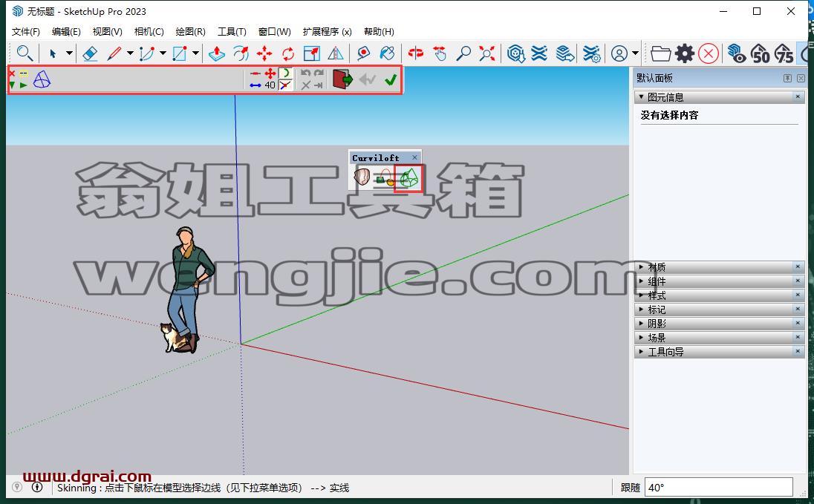Click the red door Exit tool icon
Screen dimensions: 814x504
(x=342, y=79)
